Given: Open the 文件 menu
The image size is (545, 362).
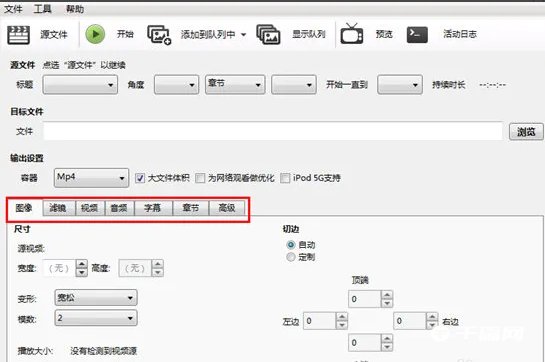Looking at the screenshot, I should 13,9.
